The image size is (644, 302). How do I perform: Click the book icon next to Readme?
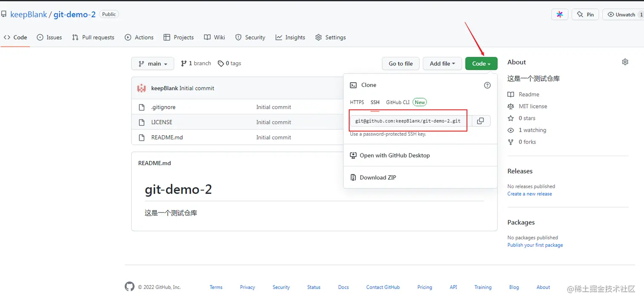pyautogui.click(x=511, y=94)
